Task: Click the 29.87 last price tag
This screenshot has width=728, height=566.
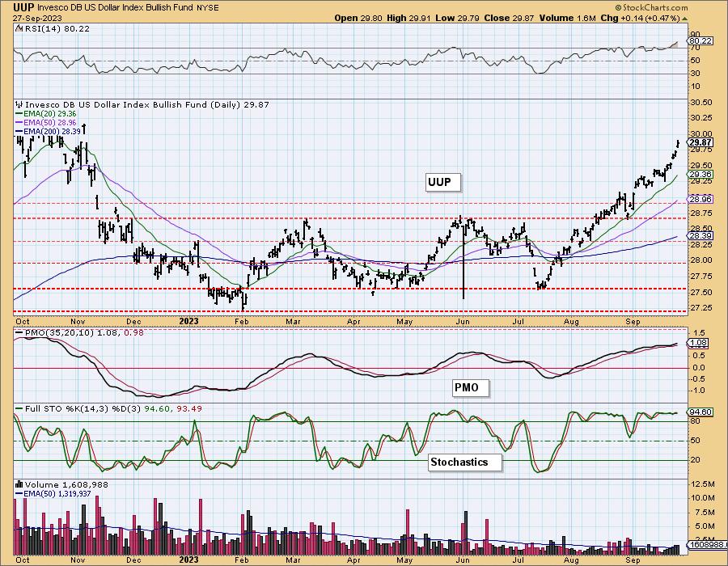Action: (701, 142)
